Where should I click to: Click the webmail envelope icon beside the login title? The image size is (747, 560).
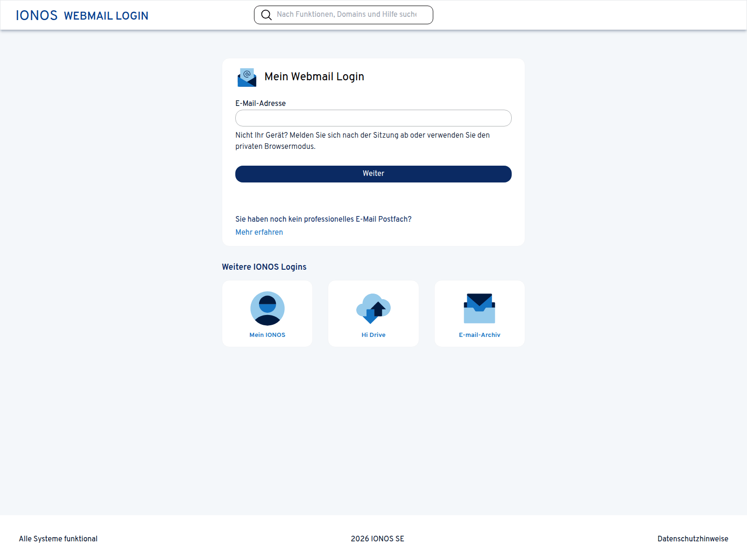click(247, 77)
